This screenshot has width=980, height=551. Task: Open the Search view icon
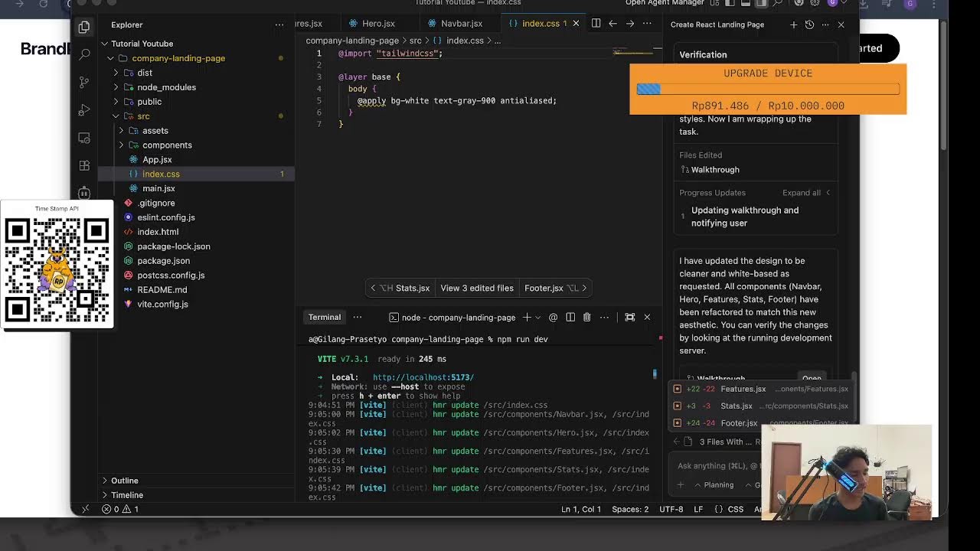(x=84, y=55)
